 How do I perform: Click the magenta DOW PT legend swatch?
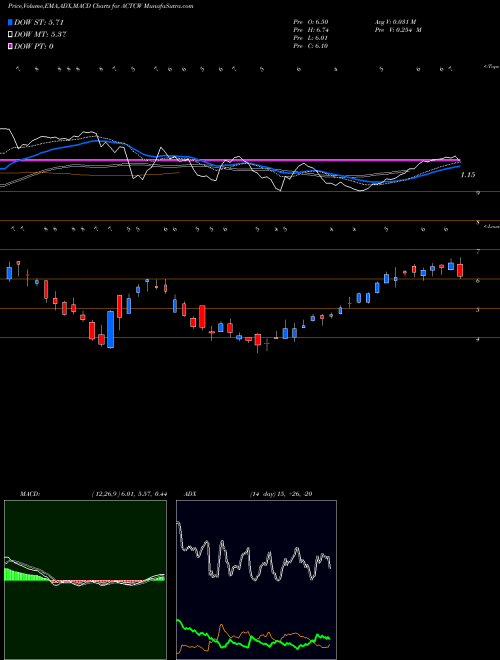click(10, 46)
